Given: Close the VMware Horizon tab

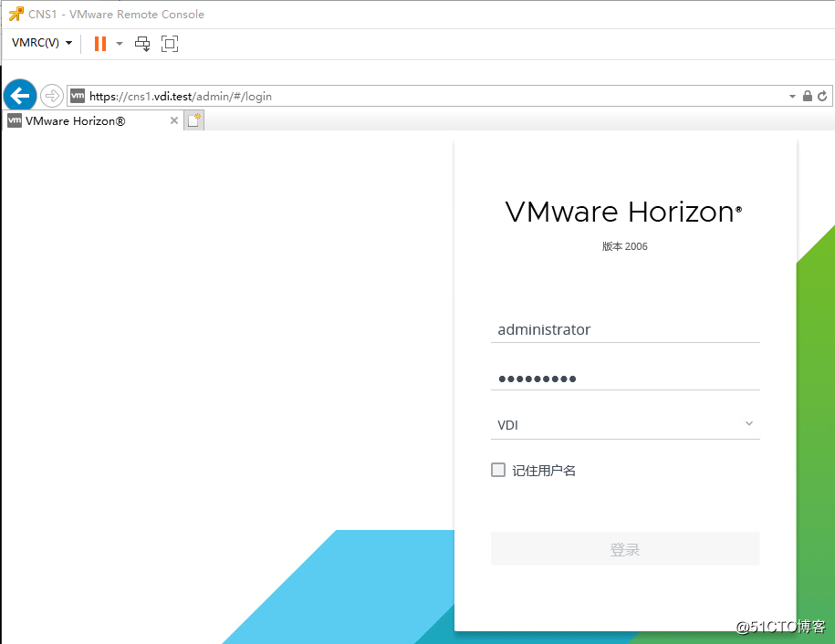Looking at the screenshot, I should pyautogui.click(x=174, y=120).
